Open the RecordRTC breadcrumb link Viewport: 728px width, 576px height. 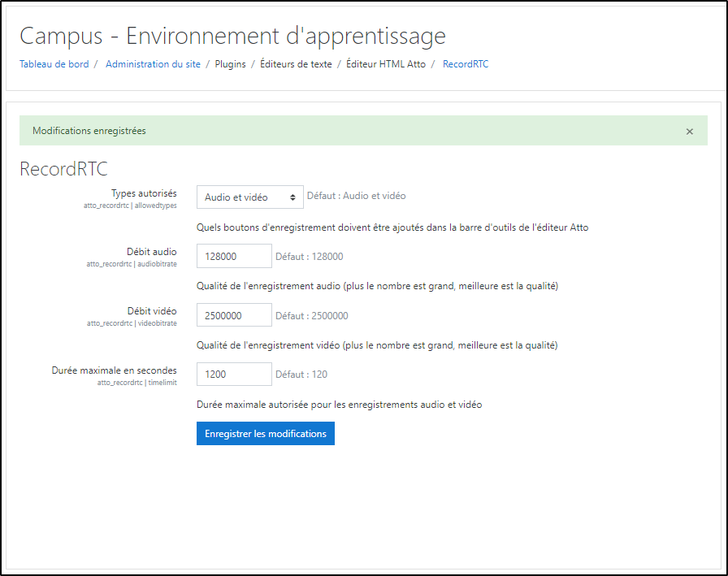pos(466,64)
